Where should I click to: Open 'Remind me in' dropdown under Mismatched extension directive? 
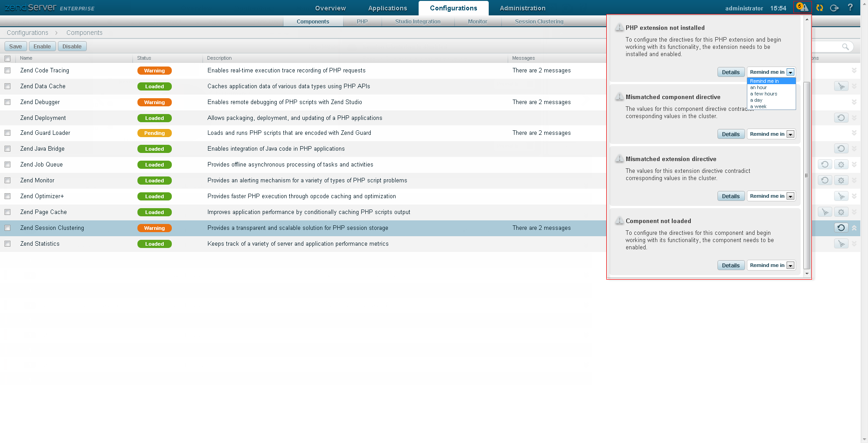(x=771, y=196)
